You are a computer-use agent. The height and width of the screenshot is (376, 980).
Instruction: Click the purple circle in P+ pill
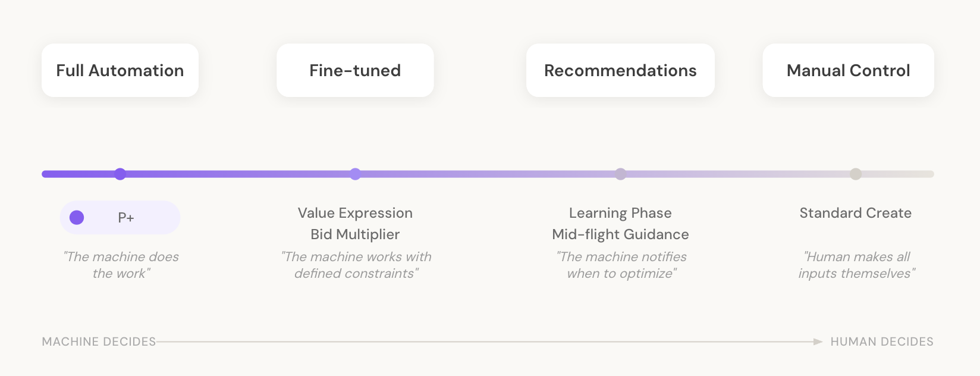pyautogui.click(x=77, y=218)
